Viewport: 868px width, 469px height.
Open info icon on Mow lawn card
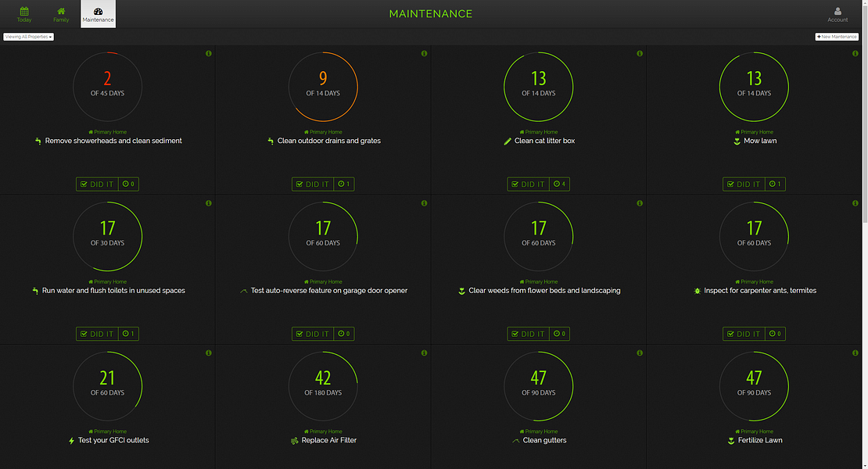click(855, 54)
